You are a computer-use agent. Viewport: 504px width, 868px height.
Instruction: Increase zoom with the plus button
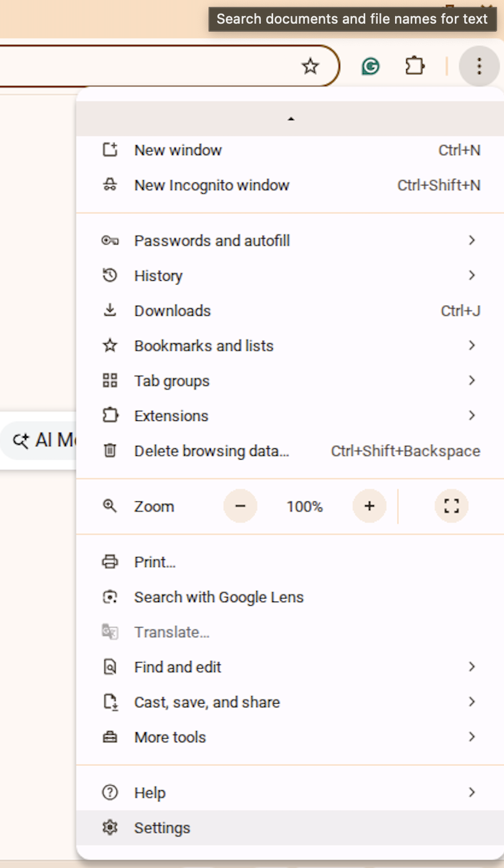point(368,506)
